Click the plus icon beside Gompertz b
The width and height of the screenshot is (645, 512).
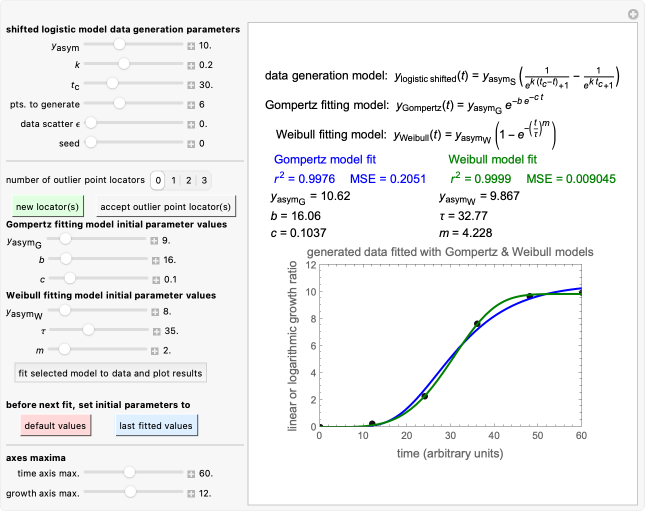pos(156,259)
